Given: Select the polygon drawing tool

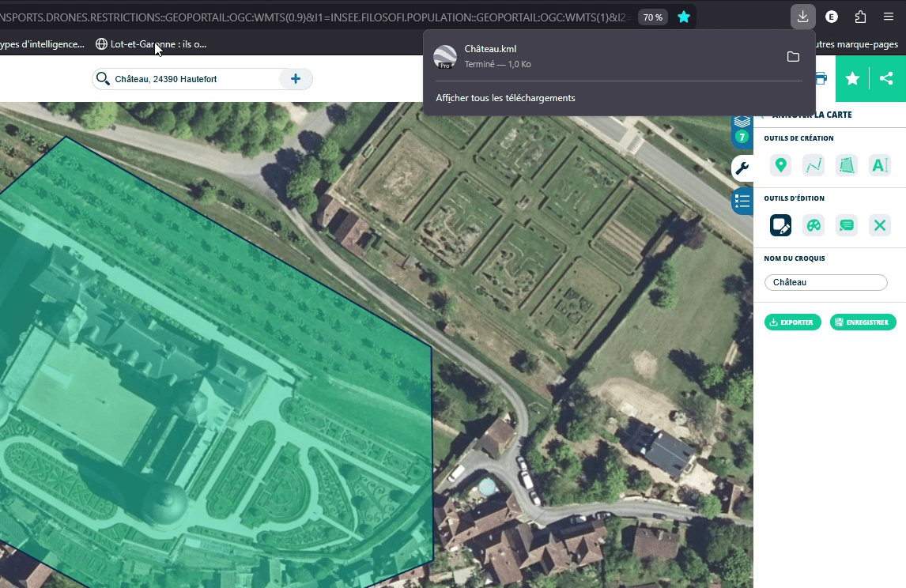Looking at the screenshot, I should pyautogui.click(x=847, y=165).
